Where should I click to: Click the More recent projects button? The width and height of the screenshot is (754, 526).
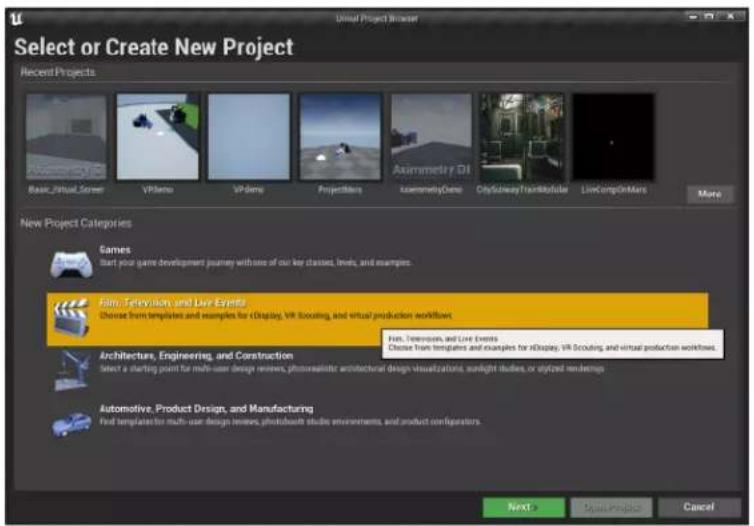pos(710,194)
